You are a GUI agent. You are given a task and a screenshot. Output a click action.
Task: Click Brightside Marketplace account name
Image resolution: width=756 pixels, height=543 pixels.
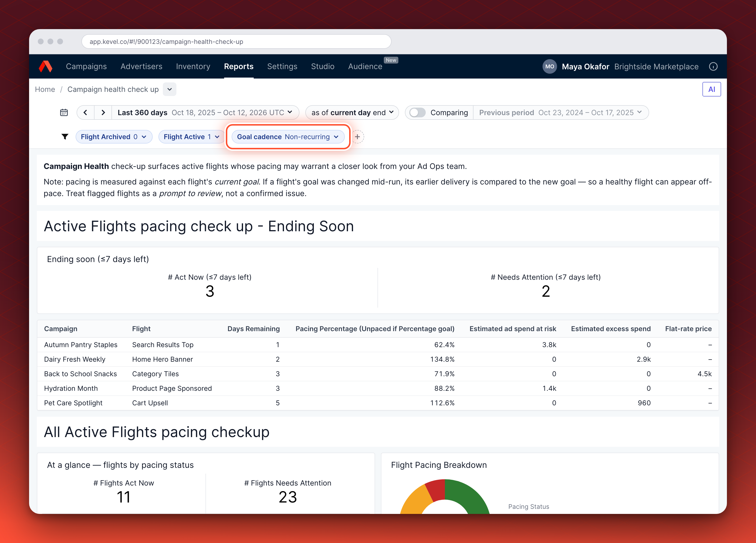coord(656,67)
